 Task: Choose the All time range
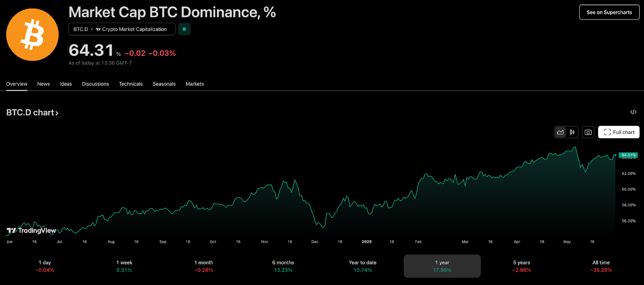[x=601, y=266]
